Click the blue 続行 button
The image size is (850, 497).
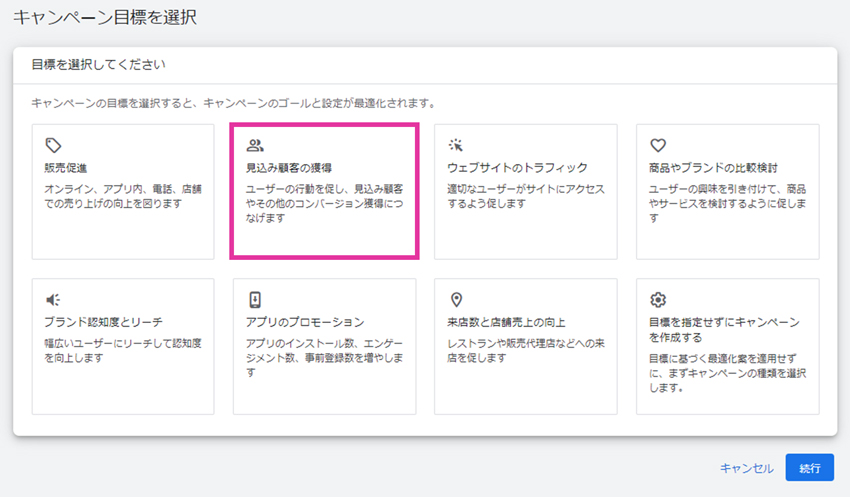coord(809,468)
